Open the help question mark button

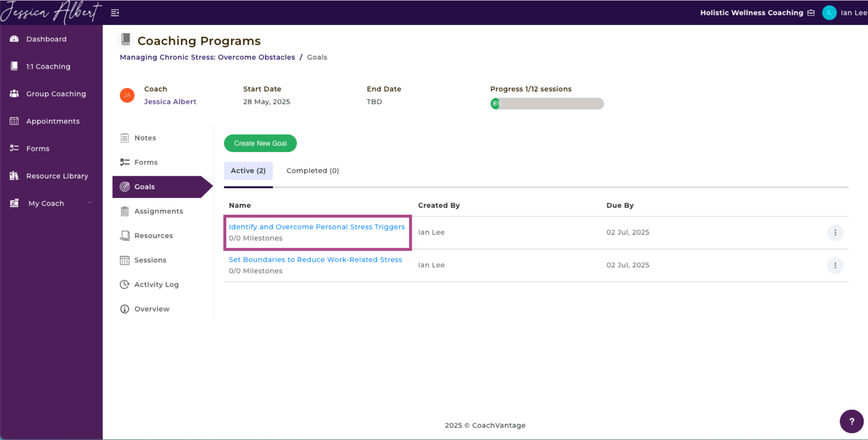coord(852,421)
